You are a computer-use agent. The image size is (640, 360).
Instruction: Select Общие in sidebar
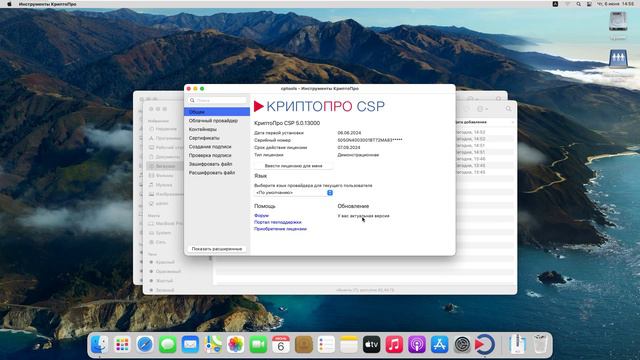(x=217, y=112)
